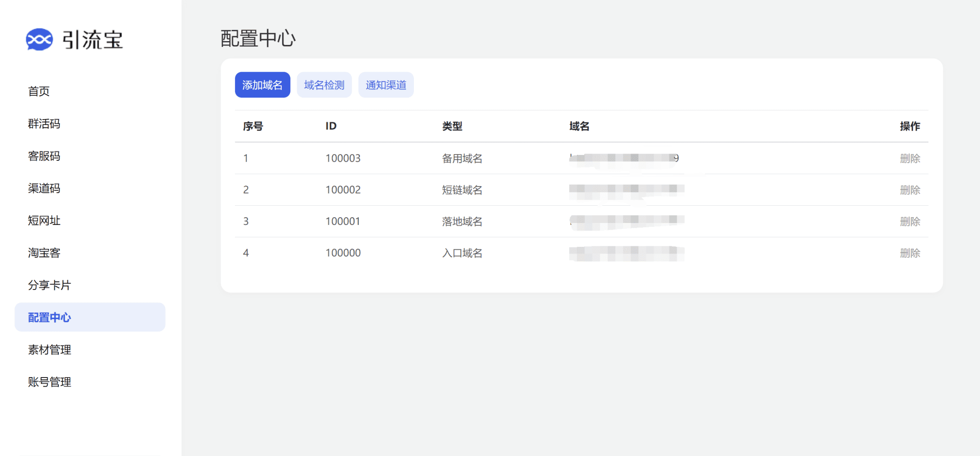Switch to the 域名检测 tab
Screen dimensions: 980x456
point(324,85)
